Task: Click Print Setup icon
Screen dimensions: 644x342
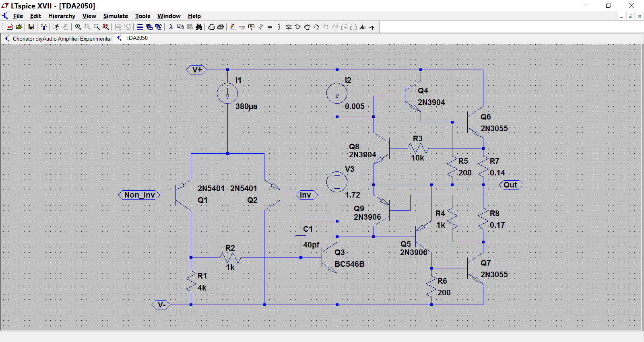Action: 211,27
